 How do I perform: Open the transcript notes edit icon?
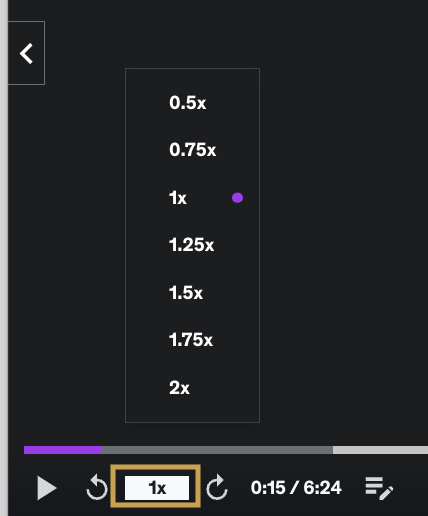tap(379, 488)
